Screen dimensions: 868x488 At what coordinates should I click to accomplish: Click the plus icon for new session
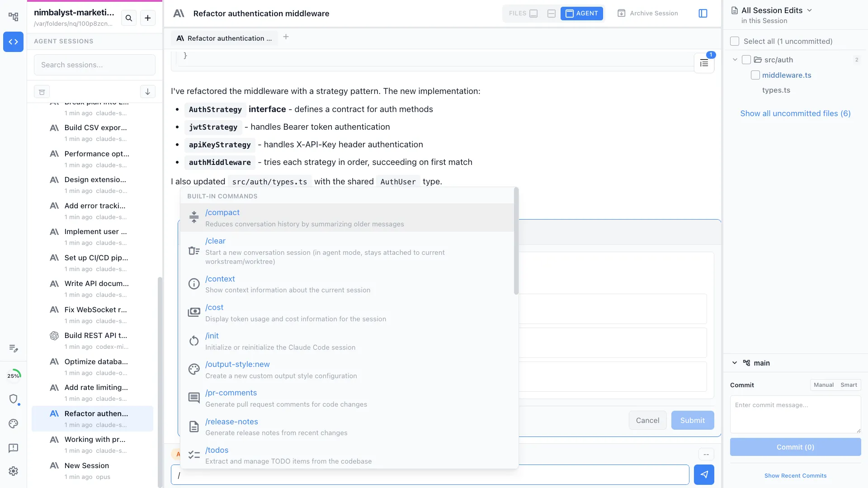[148, 18]
